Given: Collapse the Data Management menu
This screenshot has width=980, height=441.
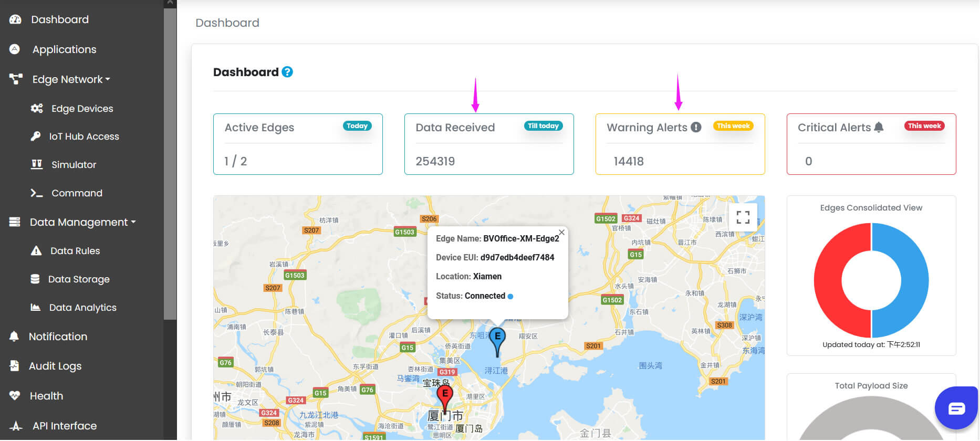Looking at the screenshot, I should 83,222.
